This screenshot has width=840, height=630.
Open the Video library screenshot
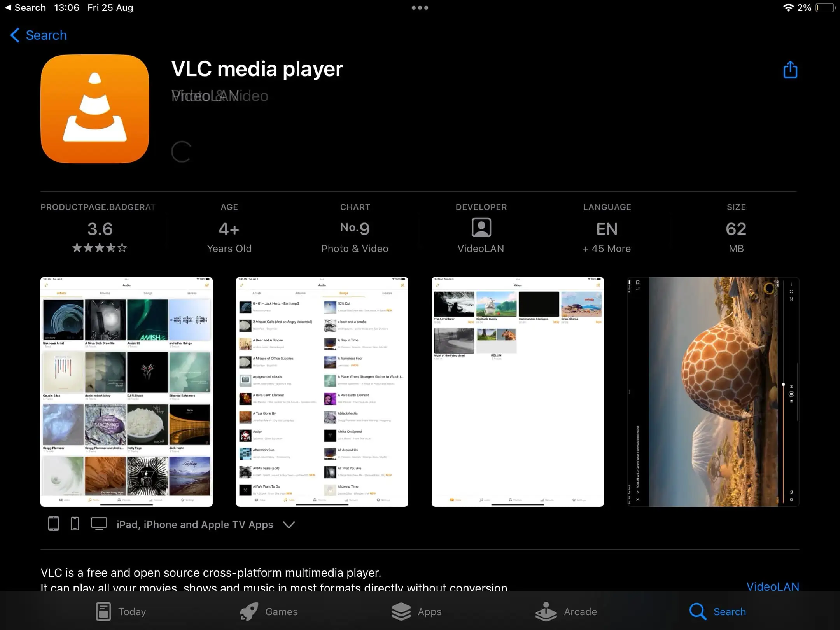(x=518, y=392)
